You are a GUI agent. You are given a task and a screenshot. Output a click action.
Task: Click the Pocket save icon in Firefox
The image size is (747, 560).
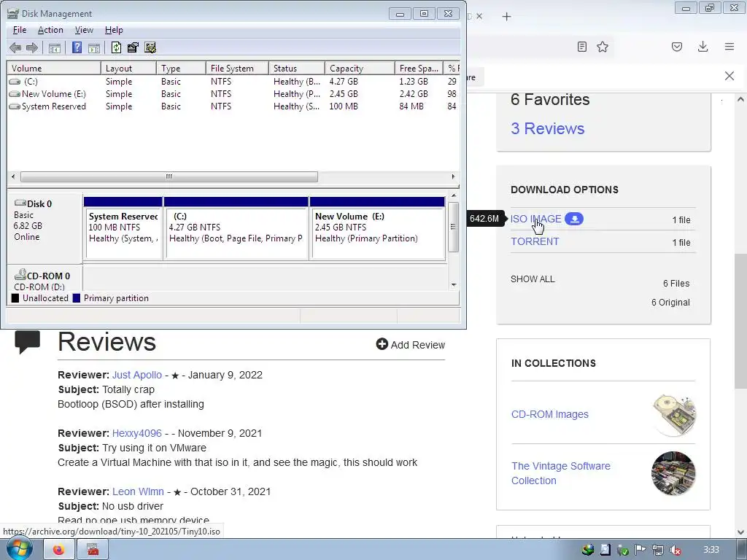click(x=677, y=47)
